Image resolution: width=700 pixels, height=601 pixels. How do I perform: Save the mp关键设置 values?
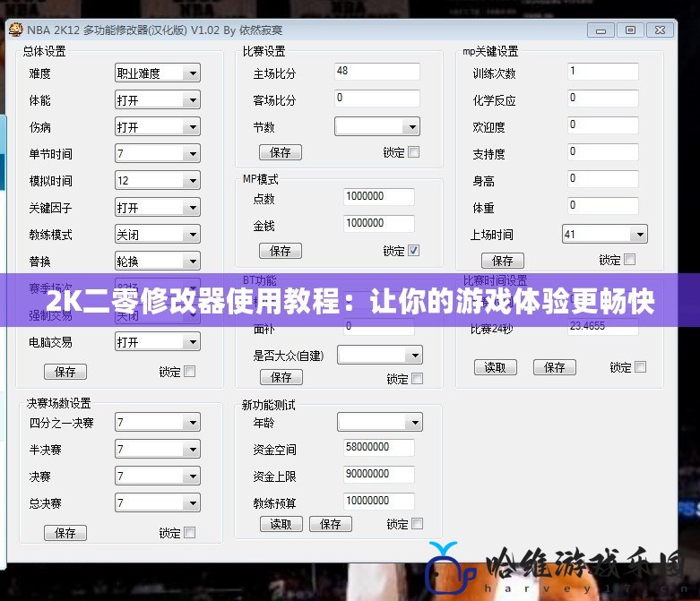pos(503,261)
